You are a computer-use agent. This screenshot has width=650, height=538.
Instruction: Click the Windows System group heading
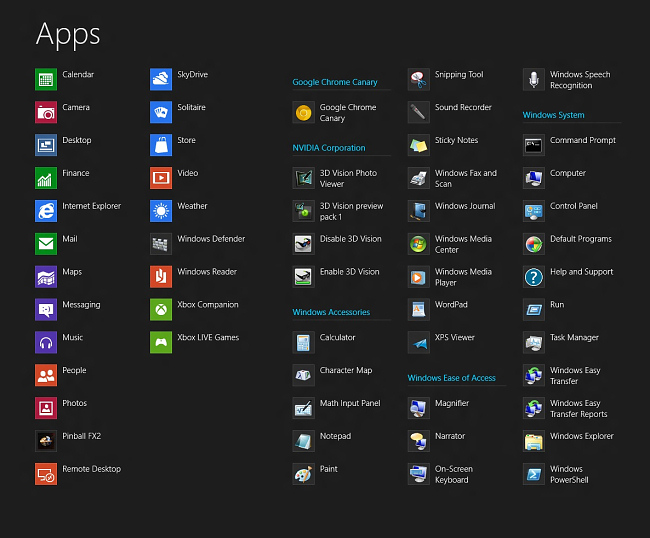coord(553,115)
